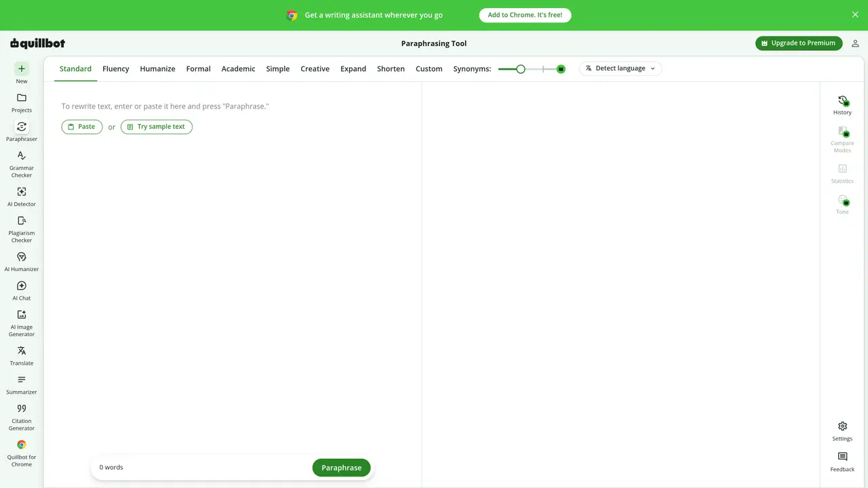Click Add to Chrome. It's free! button
This screenshot has width=868, height=488.
(525, 15)
